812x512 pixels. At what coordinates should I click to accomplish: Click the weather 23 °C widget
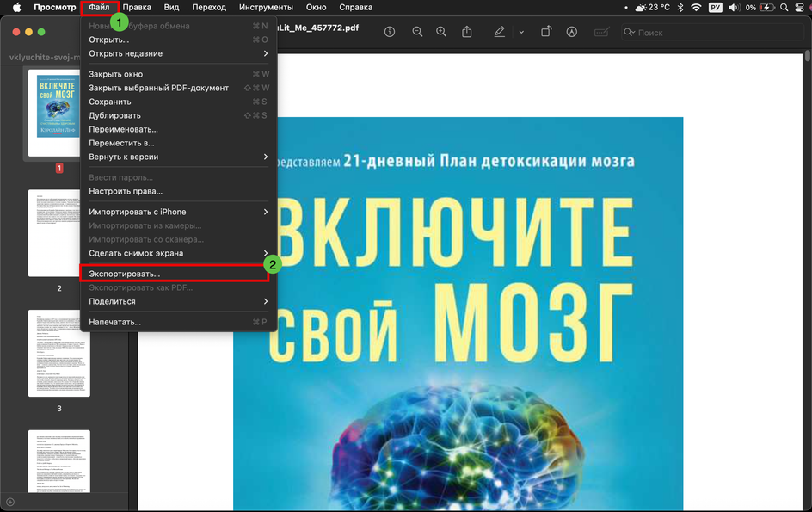click(652, 7)
